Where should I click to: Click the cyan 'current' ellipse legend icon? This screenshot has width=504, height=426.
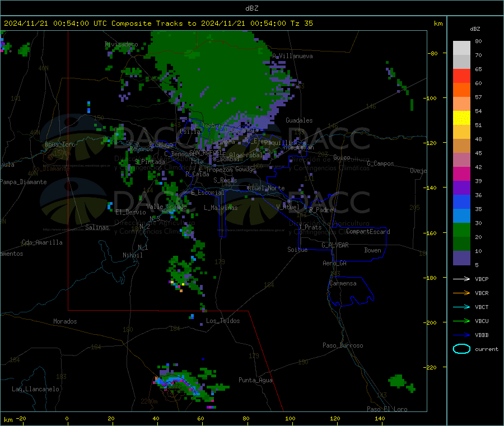(x=461, y=349)
